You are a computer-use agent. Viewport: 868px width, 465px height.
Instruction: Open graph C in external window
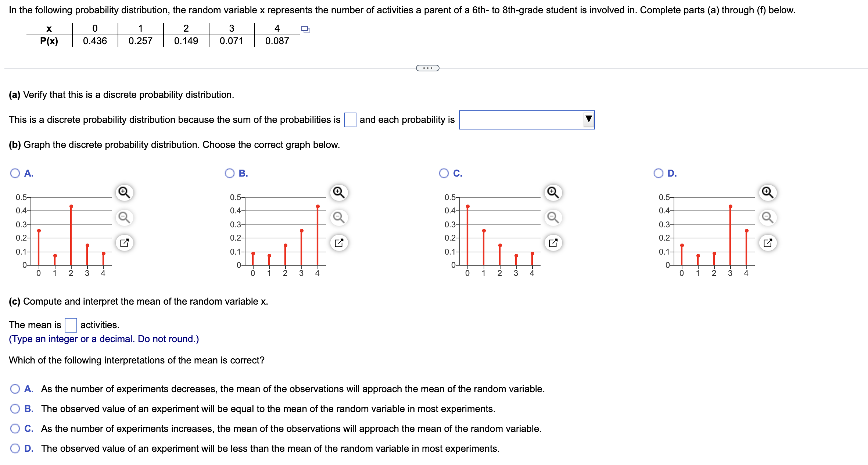553,242
